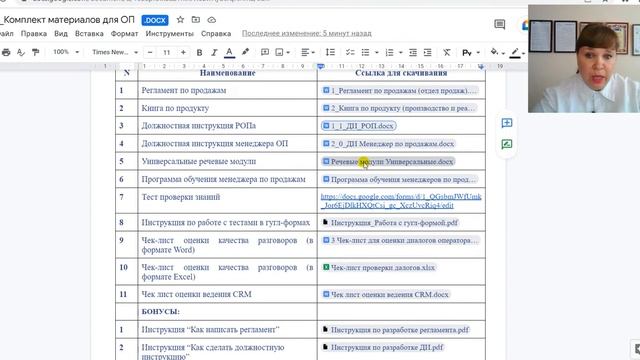This screenshot has width=640, height=360.
Task: Click the Последнее изменение link
Action: tap(307, 33)
